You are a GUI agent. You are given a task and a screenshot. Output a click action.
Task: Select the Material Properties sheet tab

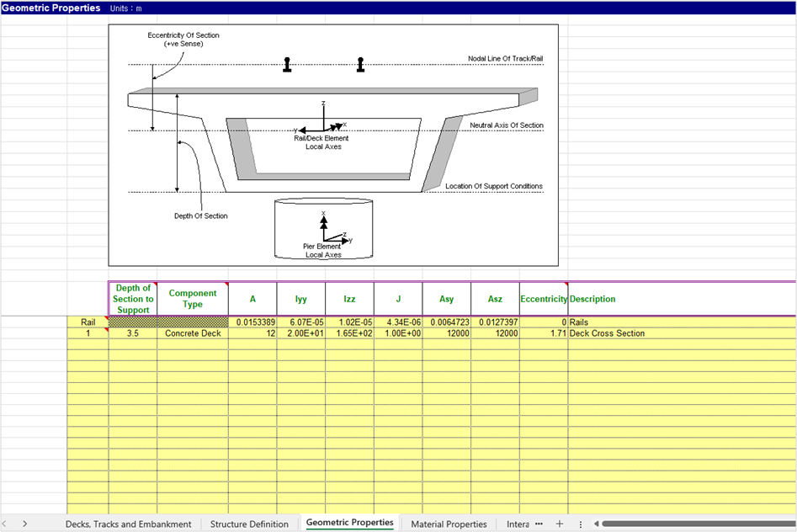[x=449, y=524]
